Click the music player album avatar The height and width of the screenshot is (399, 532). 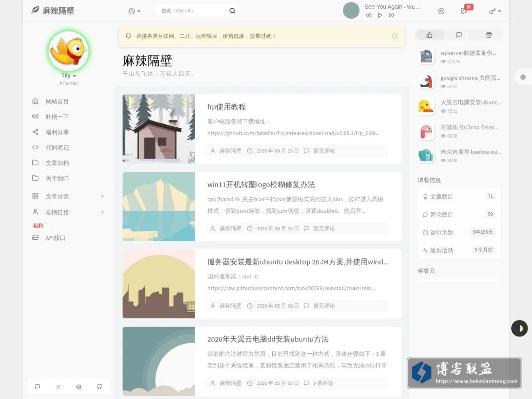coord(351,10)
